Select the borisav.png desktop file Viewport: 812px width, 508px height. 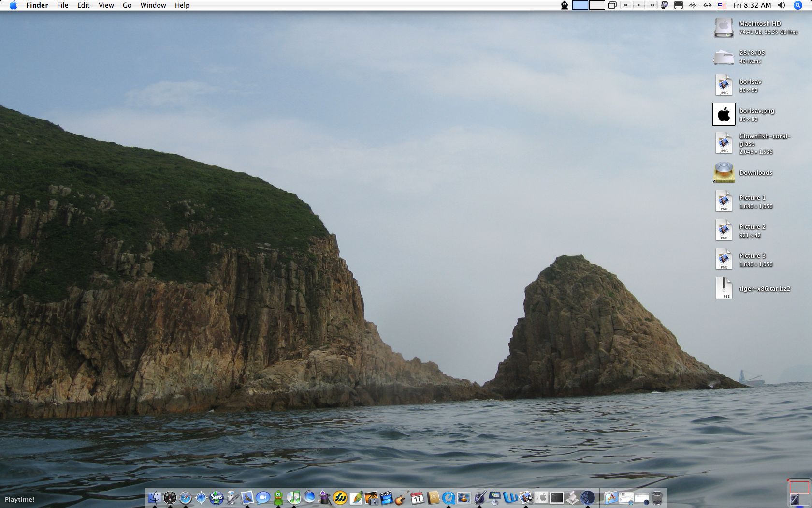coord(724,114)
